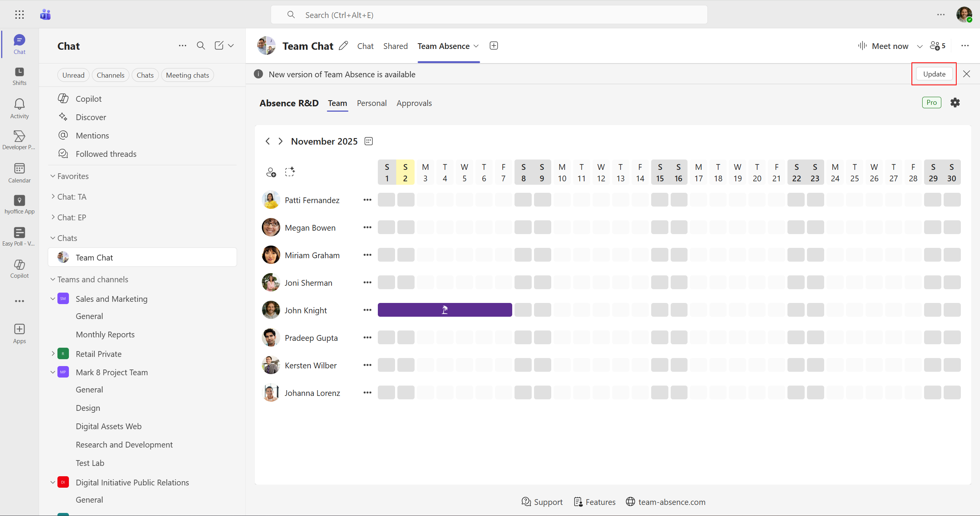The height and width of the screenshot is (516, 980).
Task: Click the AI selection sparkle icon near the grid
Action: point(290,172)
